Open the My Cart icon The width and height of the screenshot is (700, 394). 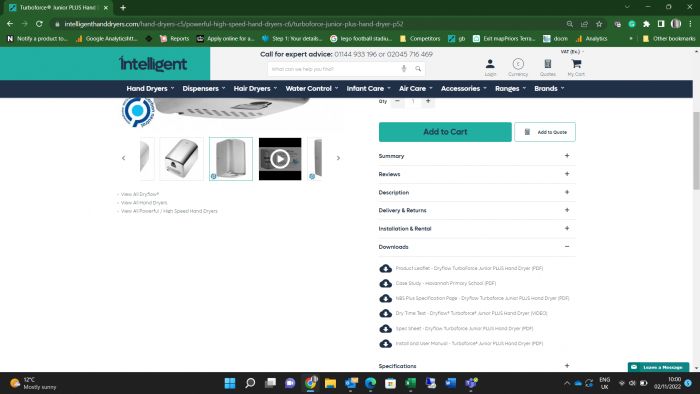576,64
